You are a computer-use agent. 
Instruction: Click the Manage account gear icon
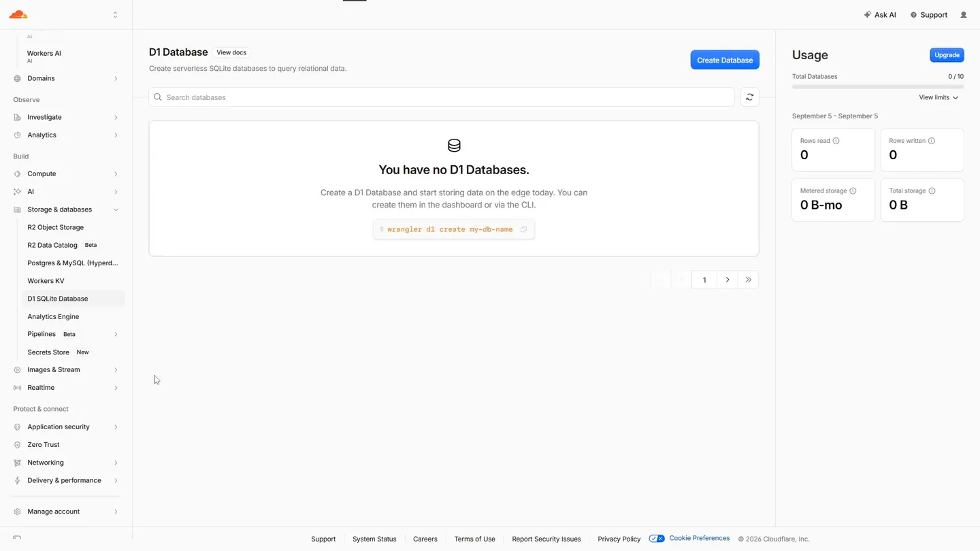pos(18,512)
